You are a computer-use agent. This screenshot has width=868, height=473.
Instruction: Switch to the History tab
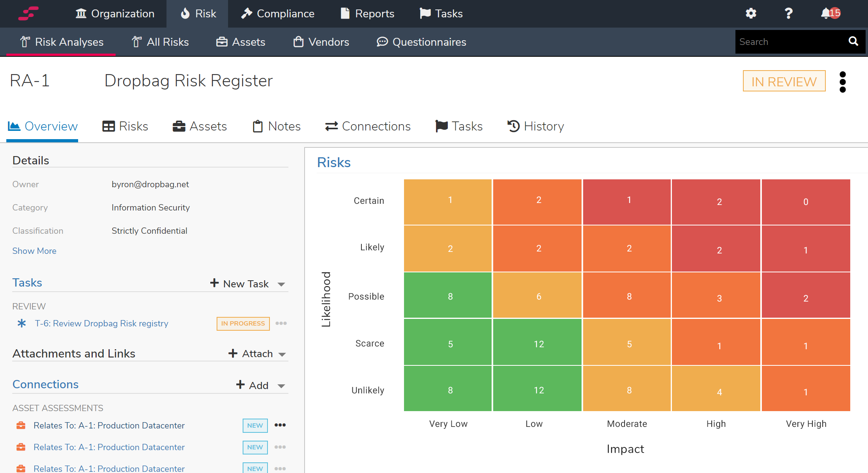(535, 126)
